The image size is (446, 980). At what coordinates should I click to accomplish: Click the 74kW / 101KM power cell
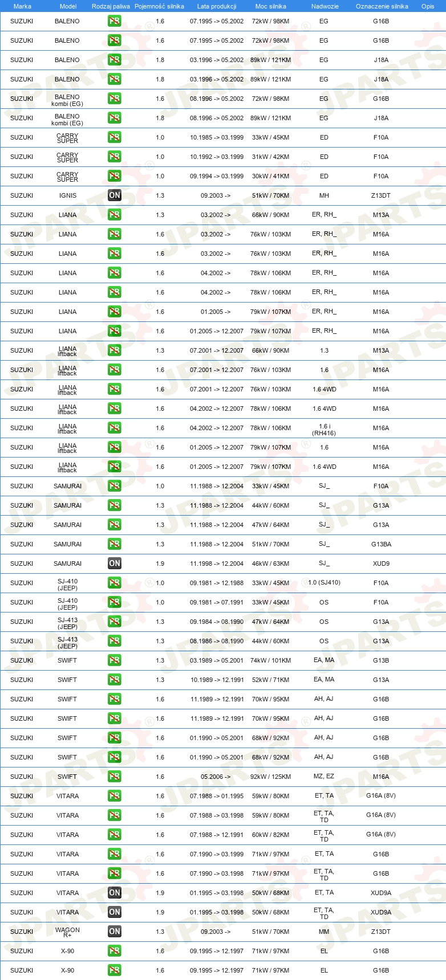tap(271, 660)
